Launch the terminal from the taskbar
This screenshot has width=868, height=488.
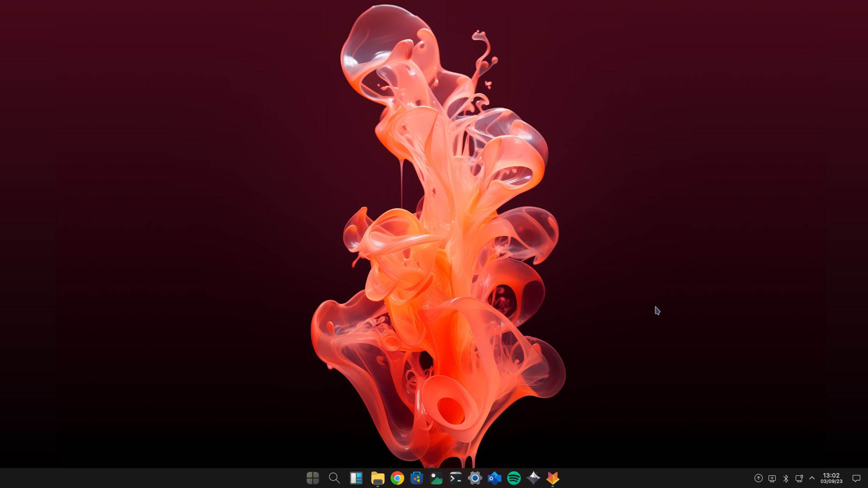point(456,478)
